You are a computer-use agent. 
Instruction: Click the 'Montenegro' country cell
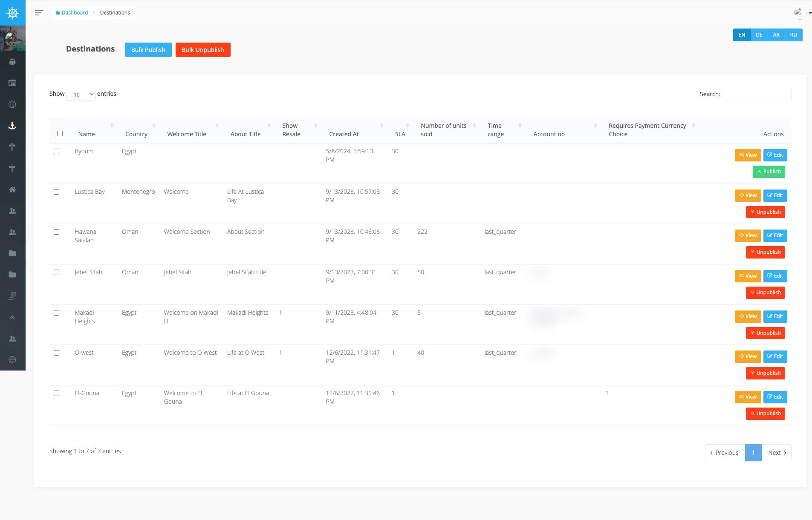pyautogui.click(x=138, y=192)
